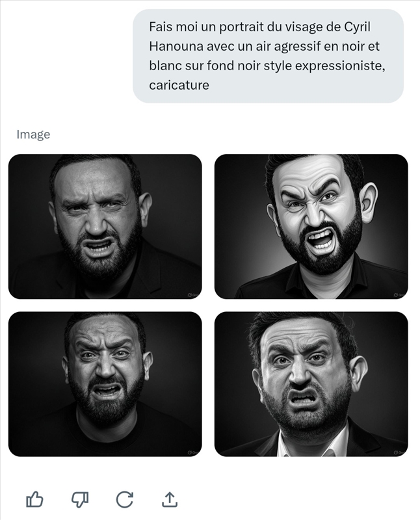This screenshot has width=420, height=520.
Task: Open the bottom-right portrait with white shirt
Action: pos(311,383)
